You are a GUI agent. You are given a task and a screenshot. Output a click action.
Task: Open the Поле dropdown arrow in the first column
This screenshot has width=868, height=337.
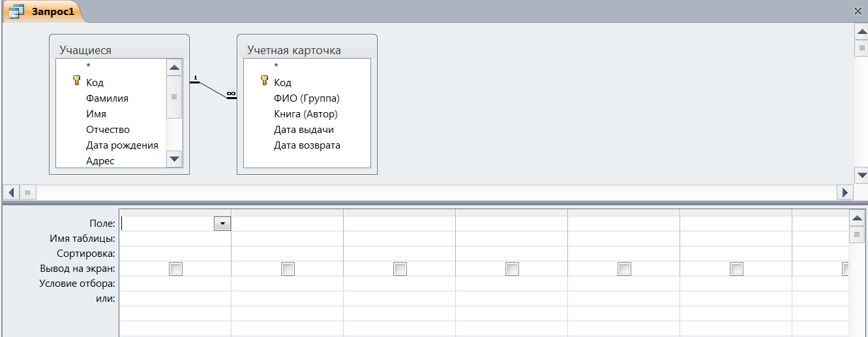[x=222, y=224]
